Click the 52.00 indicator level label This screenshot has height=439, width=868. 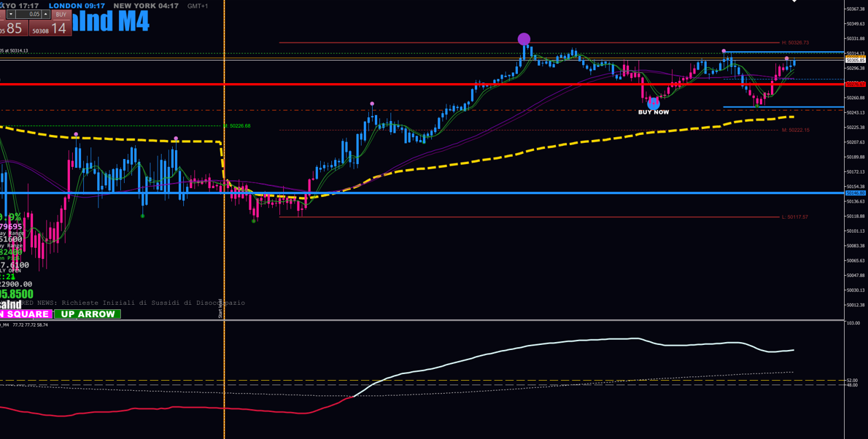853,381
